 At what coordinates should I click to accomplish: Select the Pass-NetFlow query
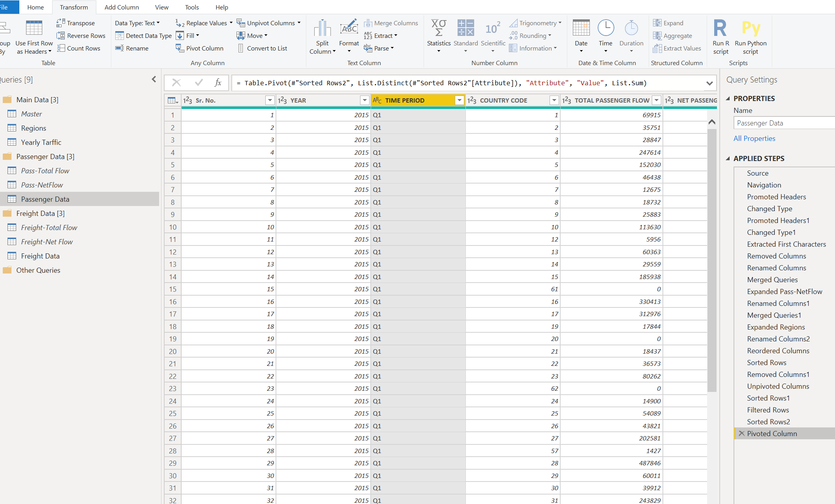coord(42,185)
